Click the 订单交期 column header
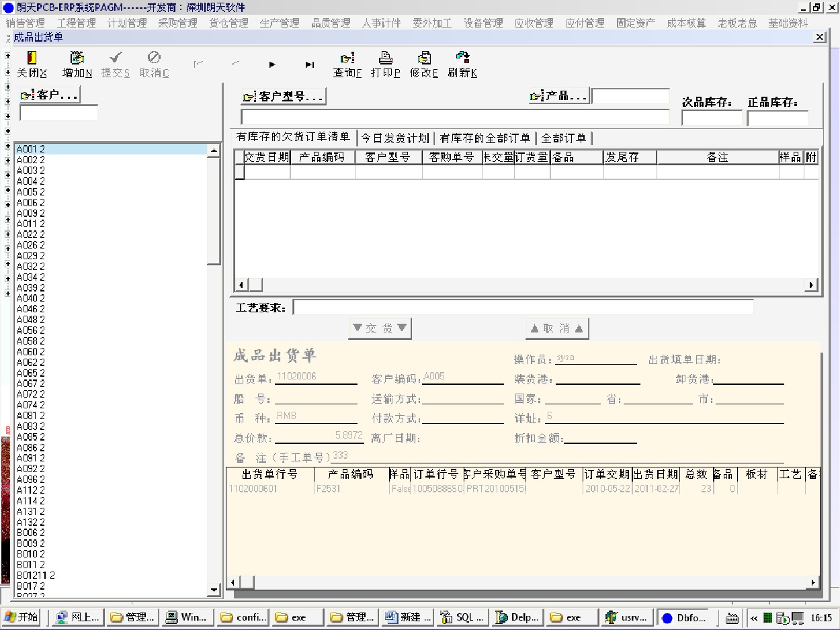The image size is (840, 630). coord(607,474)
